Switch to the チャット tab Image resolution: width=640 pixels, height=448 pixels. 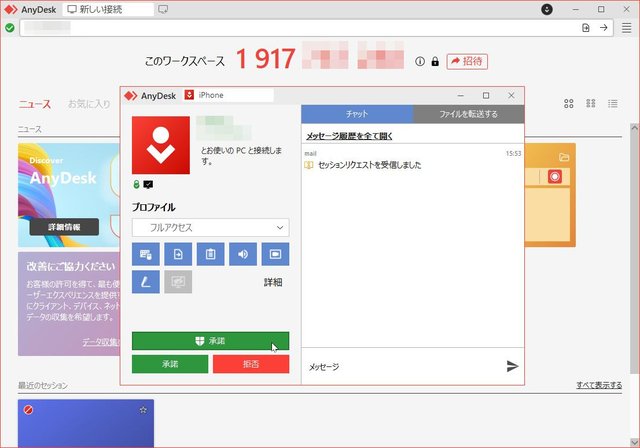(x=357, y=114)
